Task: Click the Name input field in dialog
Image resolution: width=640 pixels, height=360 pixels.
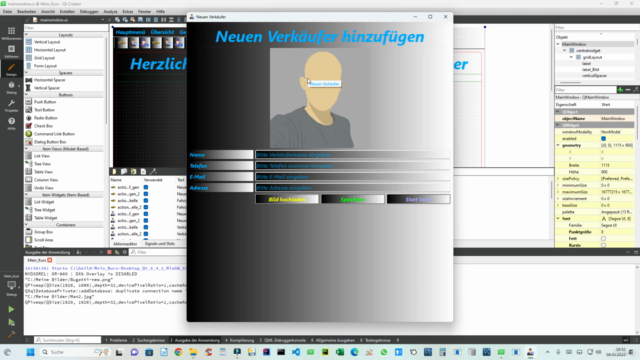Action: (353, 155)
